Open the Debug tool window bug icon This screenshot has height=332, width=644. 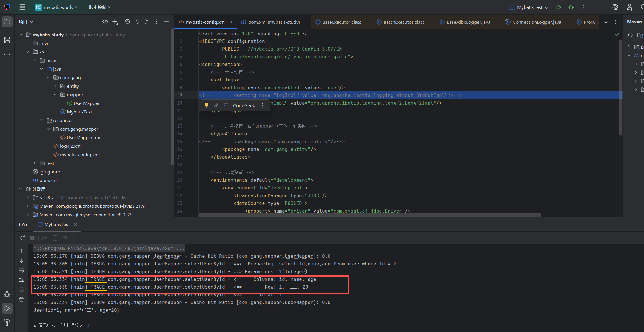click(7, 294)
